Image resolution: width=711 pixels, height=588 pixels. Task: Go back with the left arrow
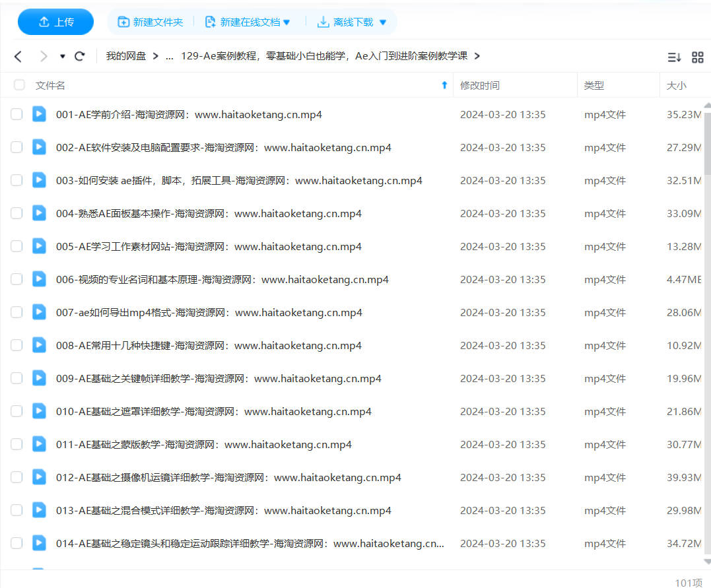point(18,56)
